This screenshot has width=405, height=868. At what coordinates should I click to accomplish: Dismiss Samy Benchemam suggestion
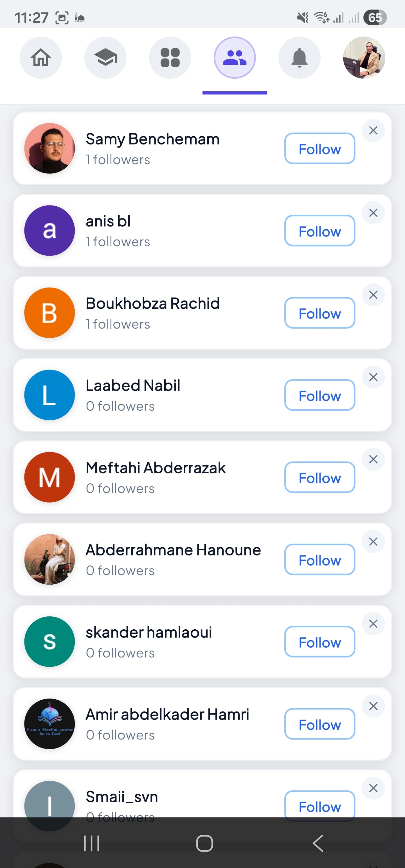click(x=373, y=130)
